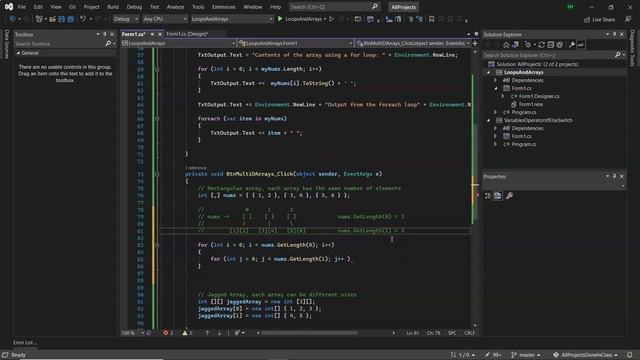Collapse the BtnMultiDArrays_Click method outline
640x360 pixels.
pyautogui.click(x=157, y=174)
